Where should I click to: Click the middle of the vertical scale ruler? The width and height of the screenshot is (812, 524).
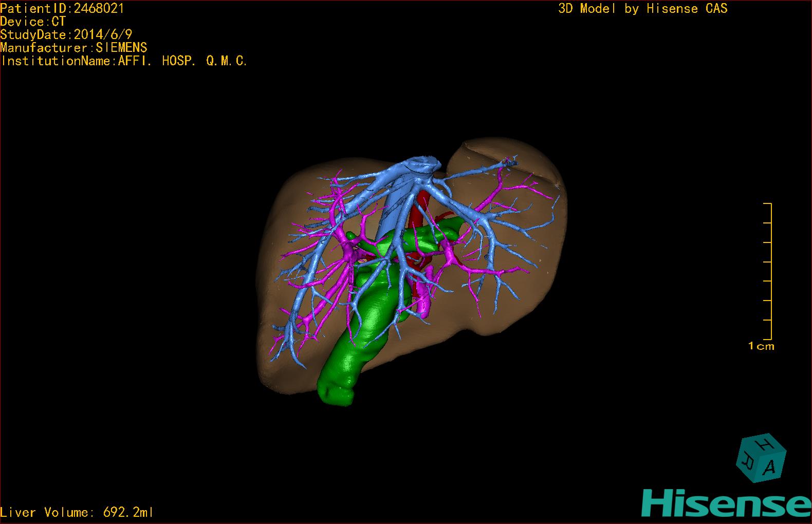point(771,271)
